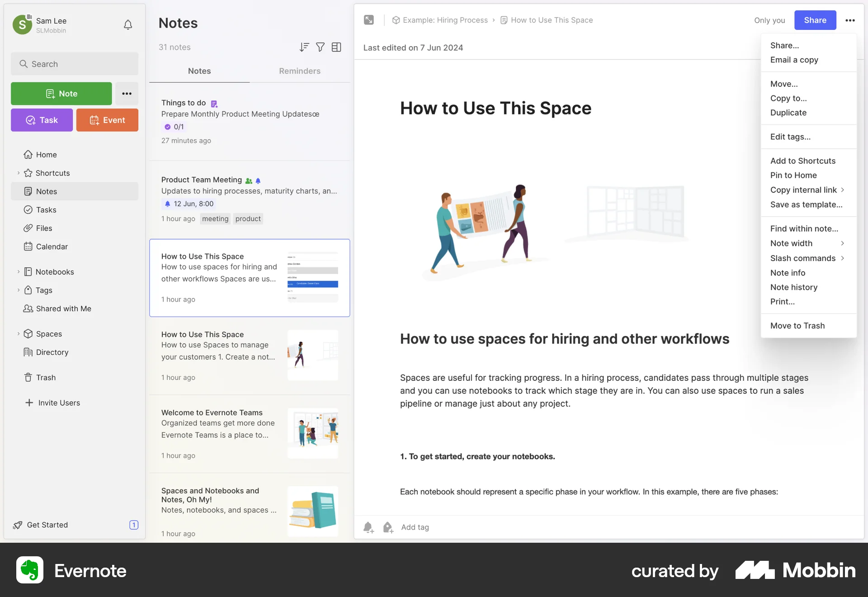The width and height of the screenshot is (868, 597).
Task: Open more actions beside the green Note button
Action: tap(127, 93)
